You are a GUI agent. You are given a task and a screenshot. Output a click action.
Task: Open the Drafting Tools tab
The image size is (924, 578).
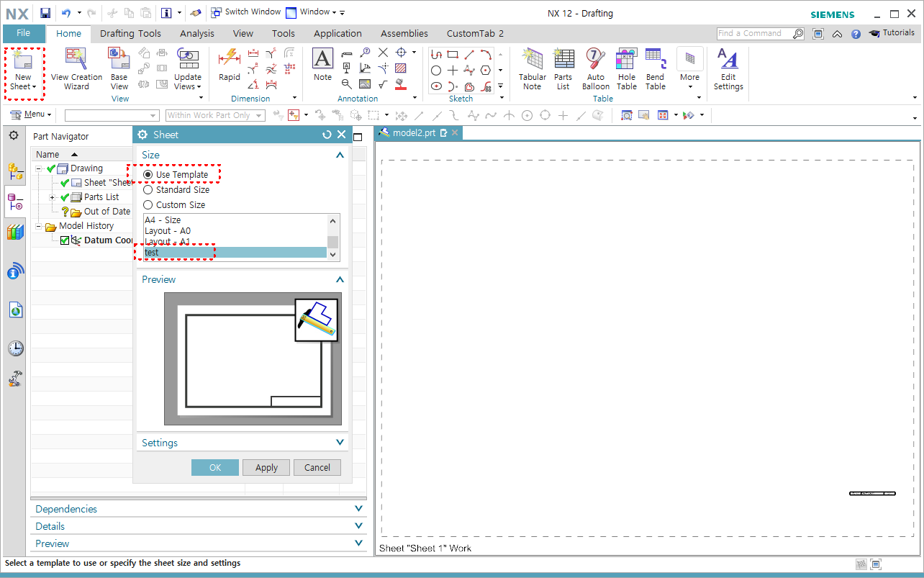tap(130, 33)
